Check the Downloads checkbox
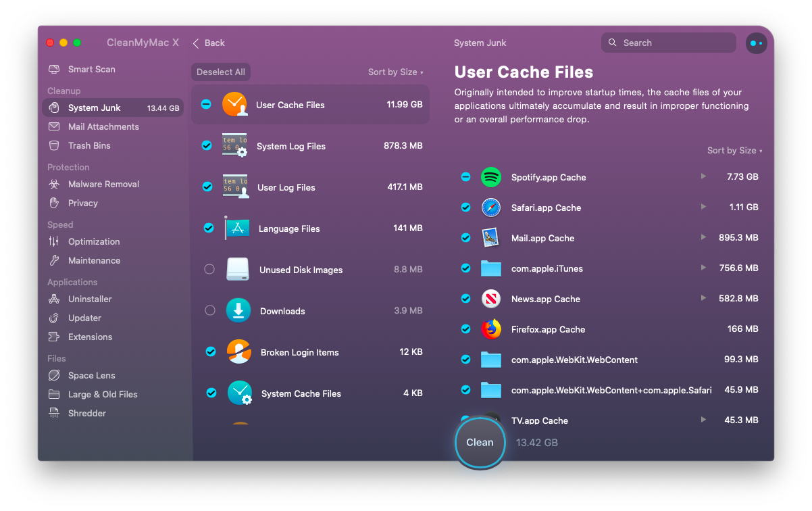Screen dimensions: 812x511 tap(210, 310)
